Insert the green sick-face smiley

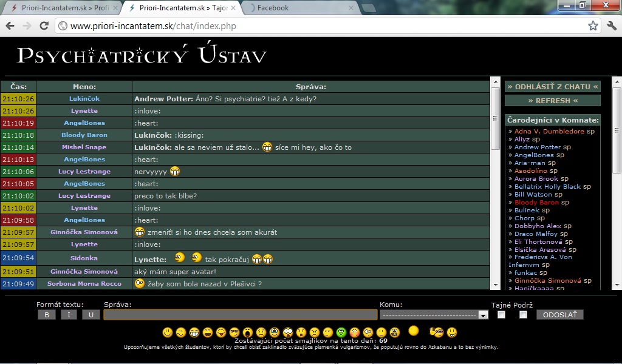341,332
